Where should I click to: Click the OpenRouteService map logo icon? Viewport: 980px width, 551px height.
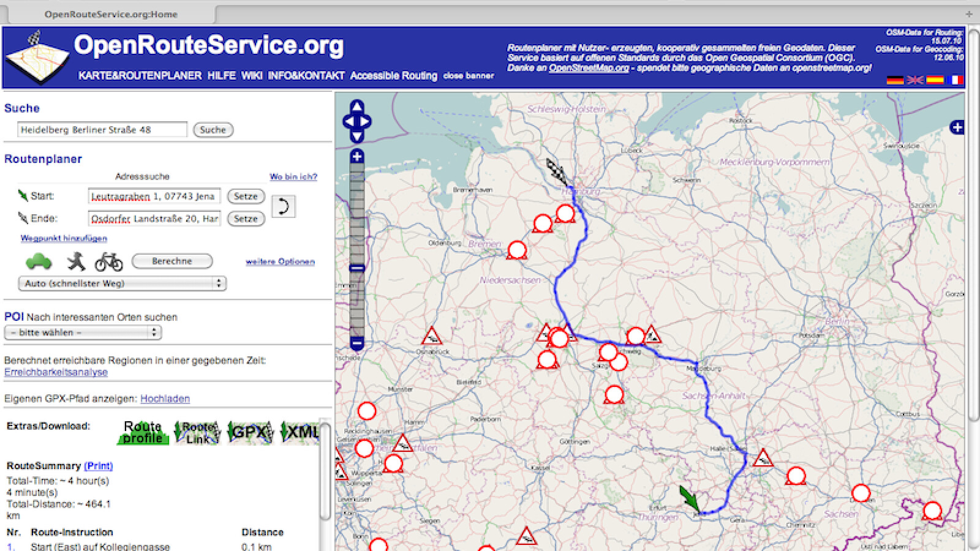click(37, 58)
